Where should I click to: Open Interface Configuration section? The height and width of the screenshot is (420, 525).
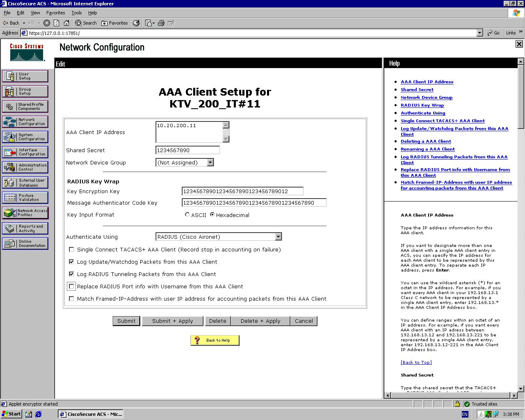click(x=25, y=152)
